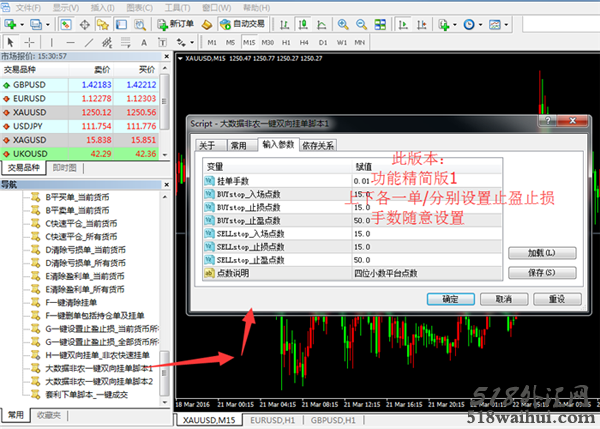Select the trendline drawing tool
Image resolution: width=600 pixels, height=429 pixels.
pos(90,43)
